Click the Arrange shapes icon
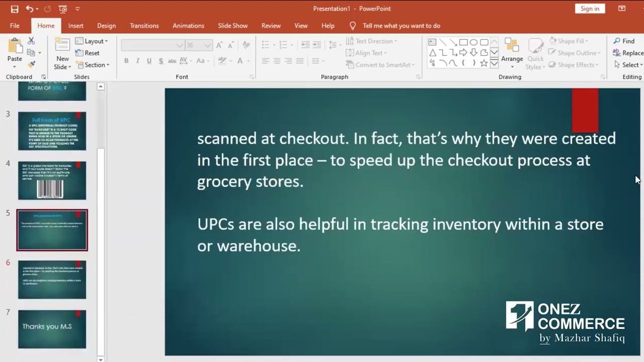This screenshot has width=644, height=362. pyautogui.click(x=512, y=45)
